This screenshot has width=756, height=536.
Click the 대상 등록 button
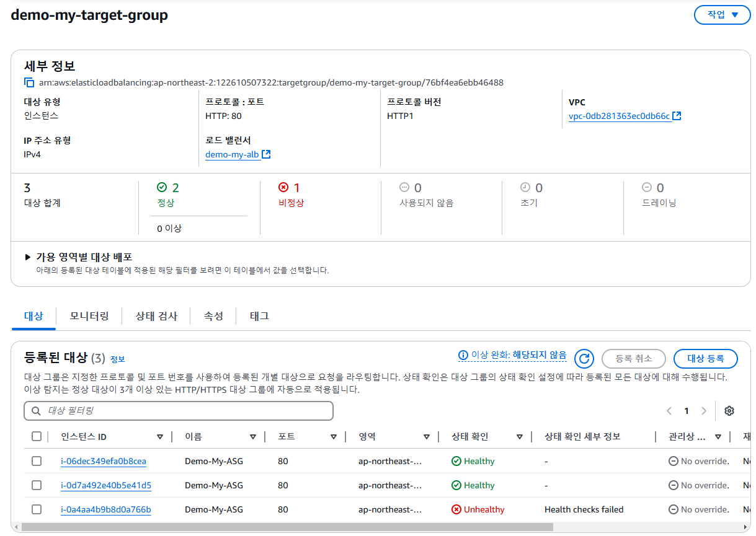[x=706, y=359]
